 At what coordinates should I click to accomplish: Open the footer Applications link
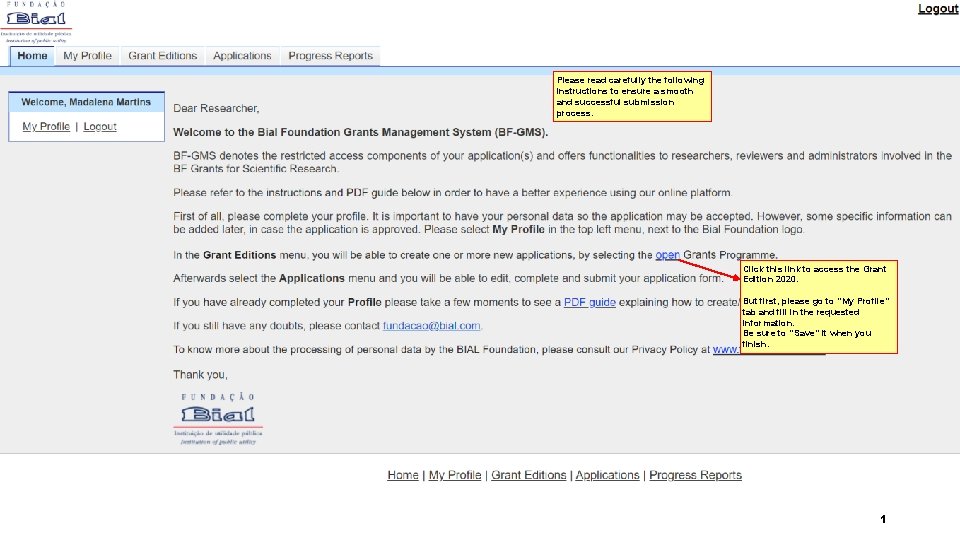pos(607,475)
